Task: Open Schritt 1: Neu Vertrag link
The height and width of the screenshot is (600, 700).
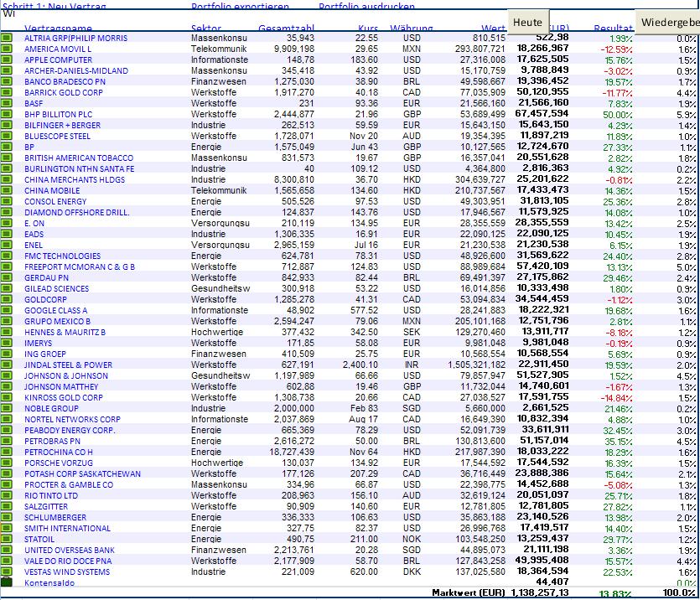Action: [x=54, y=6]
